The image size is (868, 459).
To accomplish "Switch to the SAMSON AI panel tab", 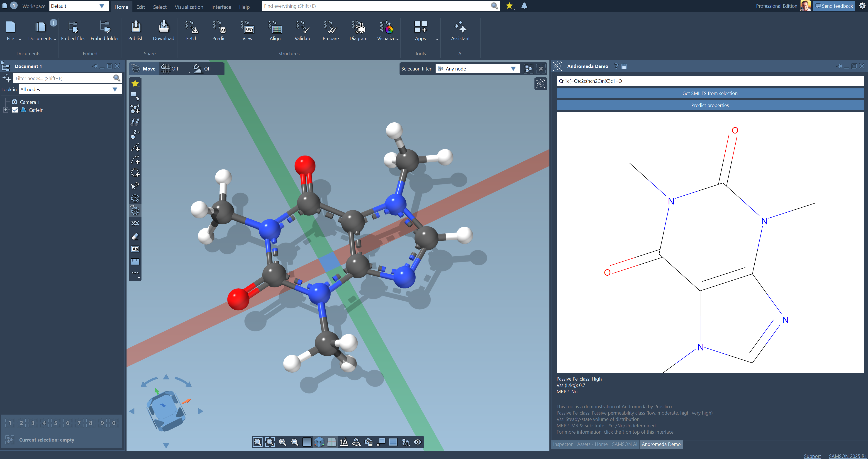I will (x=624, y=444).
